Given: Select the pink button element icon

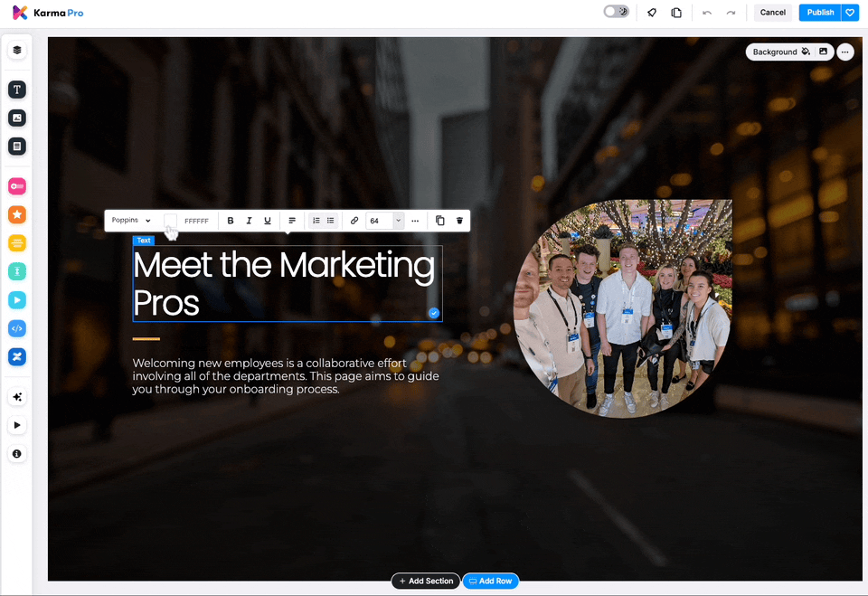Looking at the screenshot, I should (x=17, y=186).
